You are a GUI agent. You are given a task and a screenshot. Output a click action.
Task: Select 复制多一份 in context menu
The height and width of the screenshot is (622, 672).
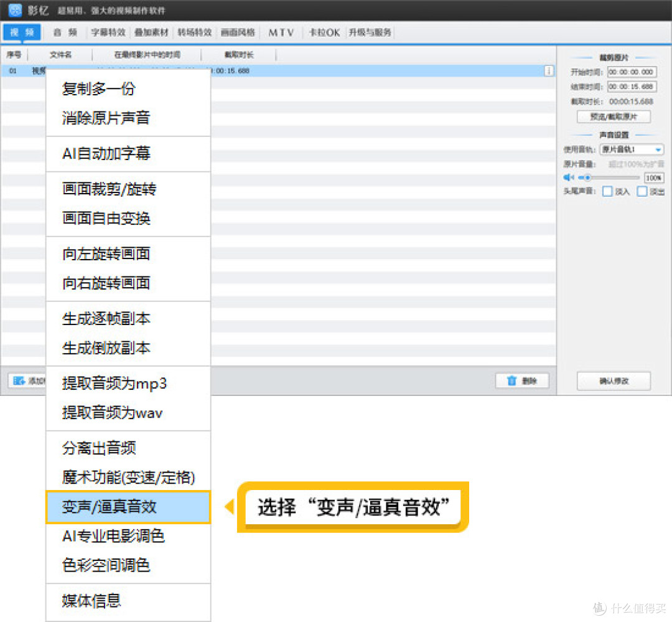pyautogui.click(x=128, y=89)
